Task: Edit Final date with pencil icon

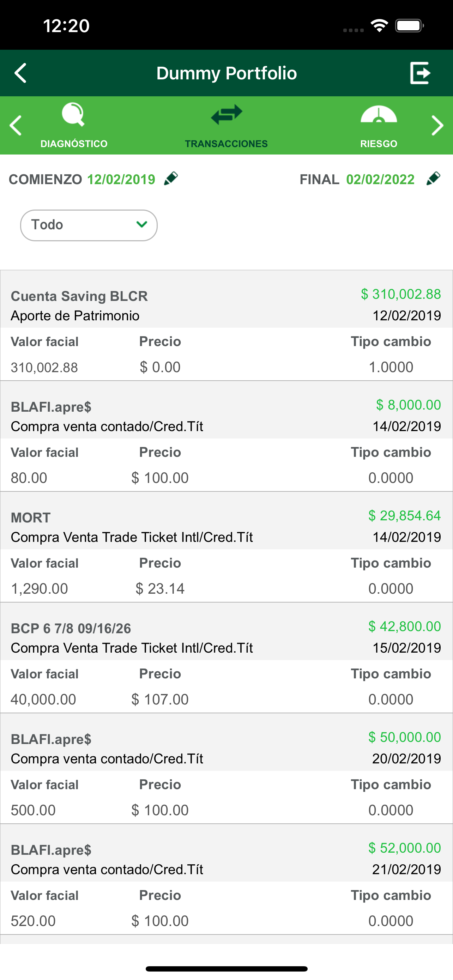Action: pos(433,179)
